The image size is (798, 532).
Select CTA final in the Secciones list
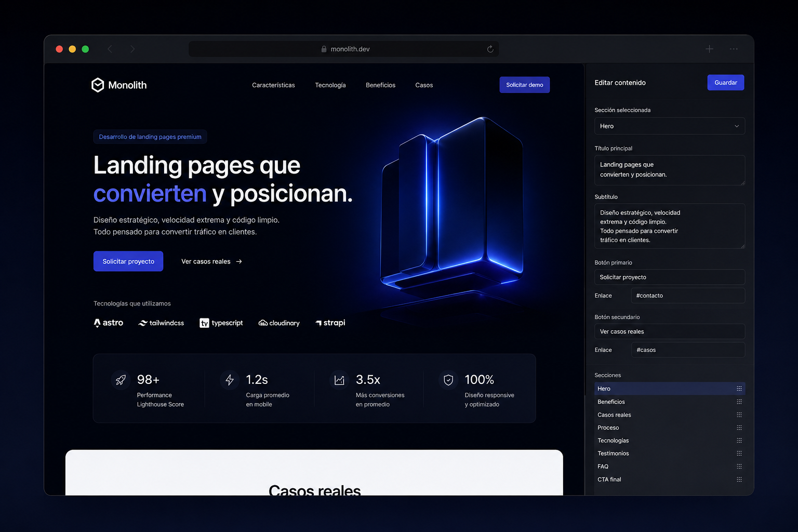pos(670,480)
